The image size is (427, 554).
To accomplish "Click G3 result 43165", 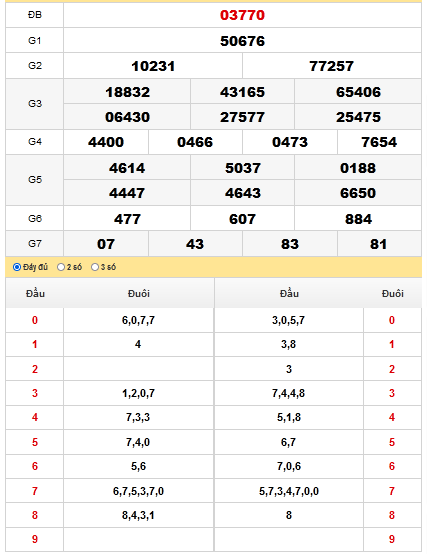I will (242, 92).
